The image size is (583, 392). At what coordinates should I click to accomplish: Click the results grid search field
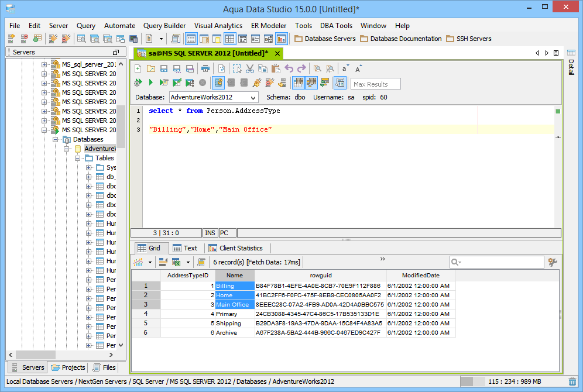pos(497,262)
